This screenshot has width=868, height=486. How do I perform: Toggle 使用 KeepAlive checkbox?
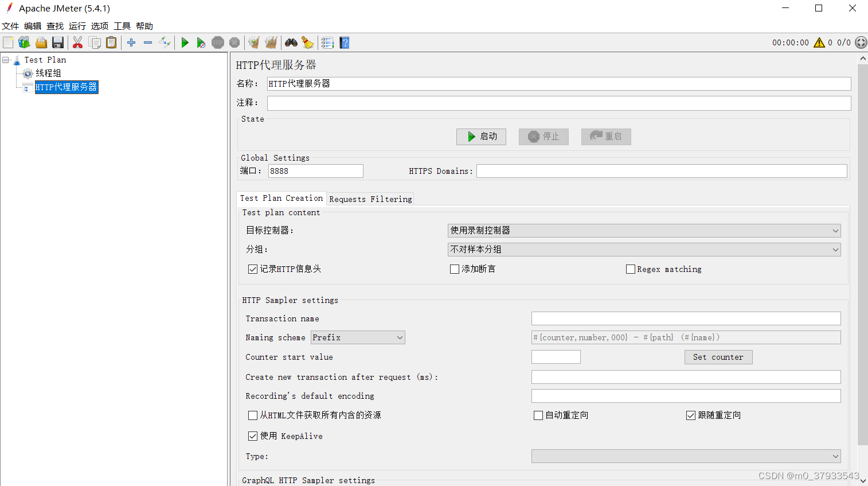point(252,436)
